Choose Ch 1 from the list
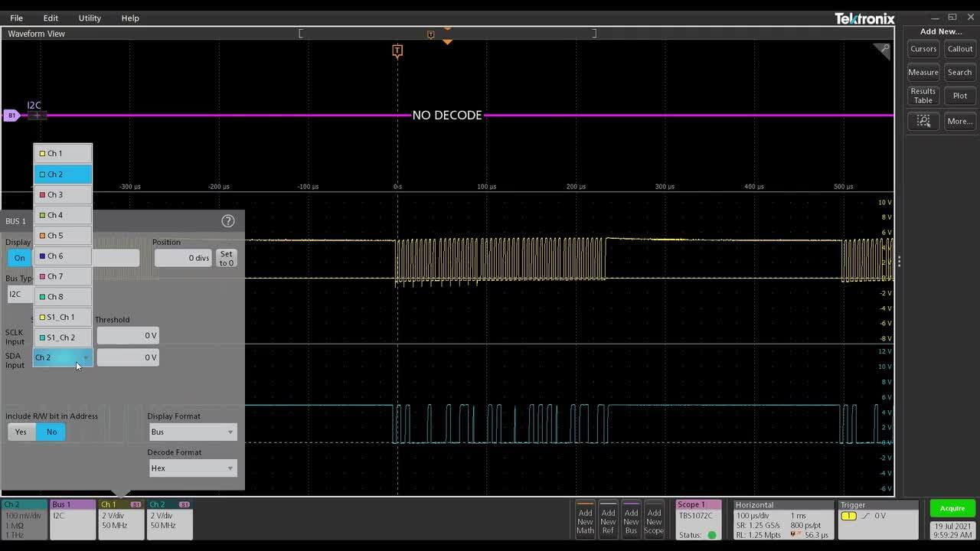 point(63,154)
